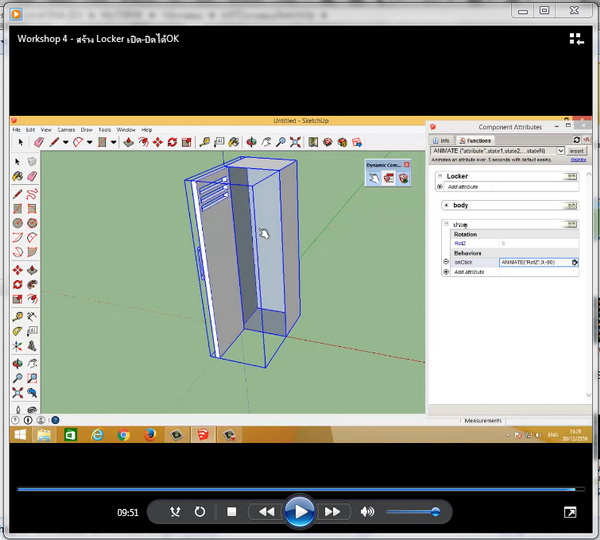Select the Axes tool in left toolbar

tap(18, 346)
